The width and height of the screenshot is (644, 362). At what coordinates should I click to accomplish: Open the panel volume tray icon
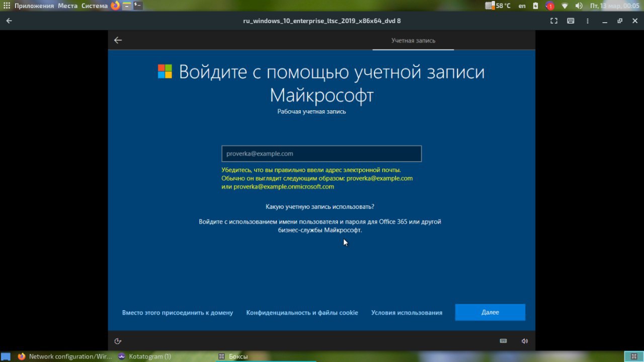579,6
